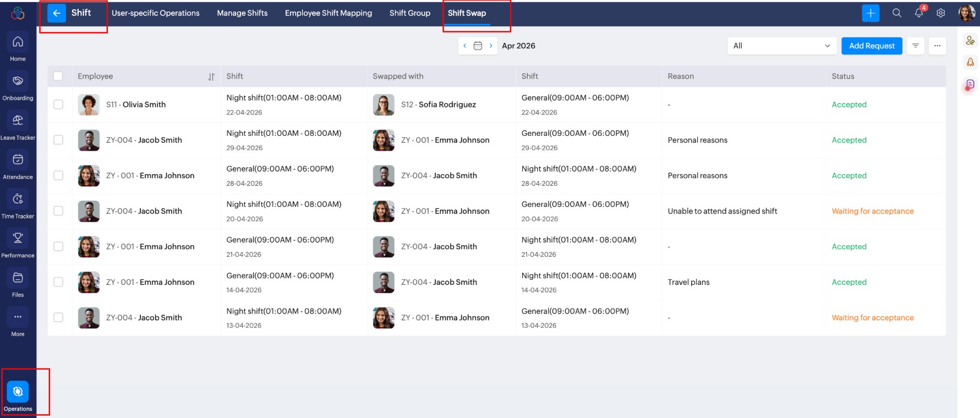Image resolution: width=980 pixels, height=418 pixels.
Task: Open the Employee Shift Mapping tab
Action: (328, 13)
